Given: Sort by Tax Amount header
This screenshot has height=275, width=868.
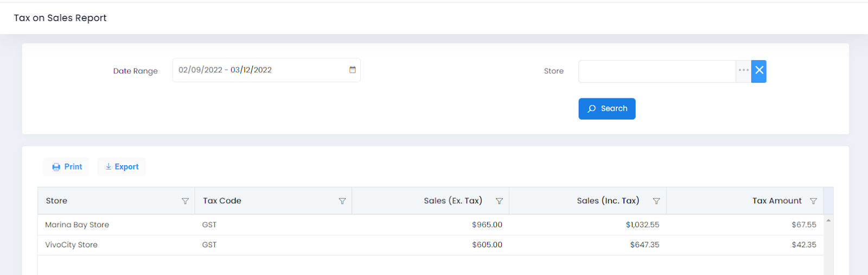Looking at the screenshot, I should tap(776, 201).
